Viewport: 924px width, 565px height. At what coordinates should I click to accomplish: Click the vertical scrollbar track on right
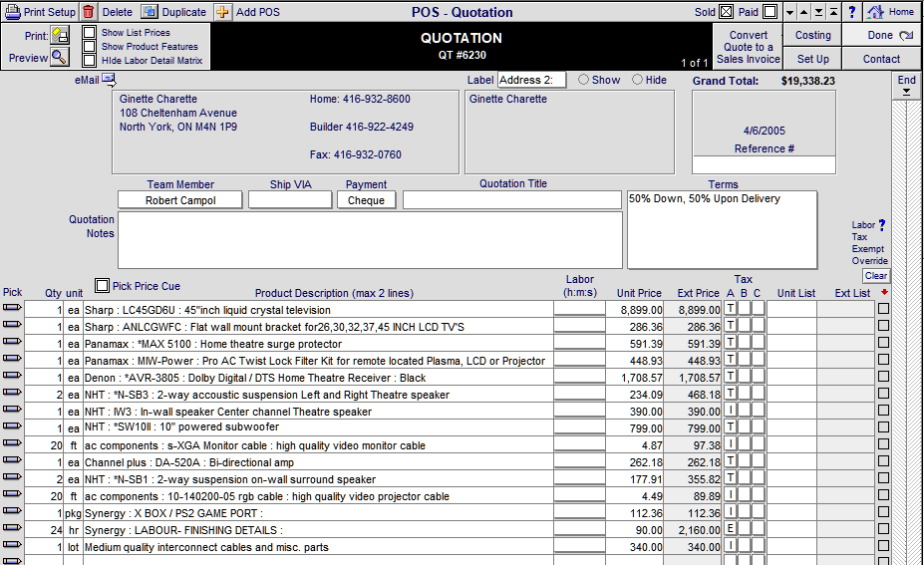[906, 330]
